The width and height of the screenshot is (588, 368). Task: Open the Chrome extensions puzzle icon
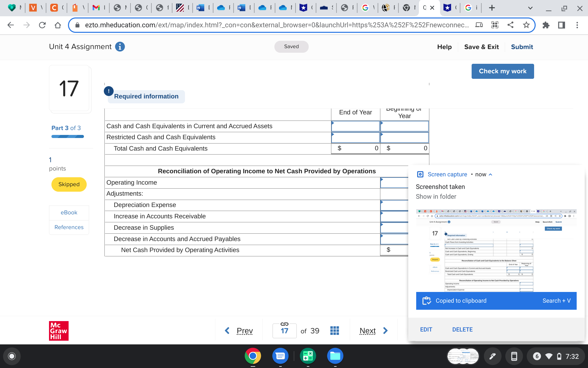[546, 25]
